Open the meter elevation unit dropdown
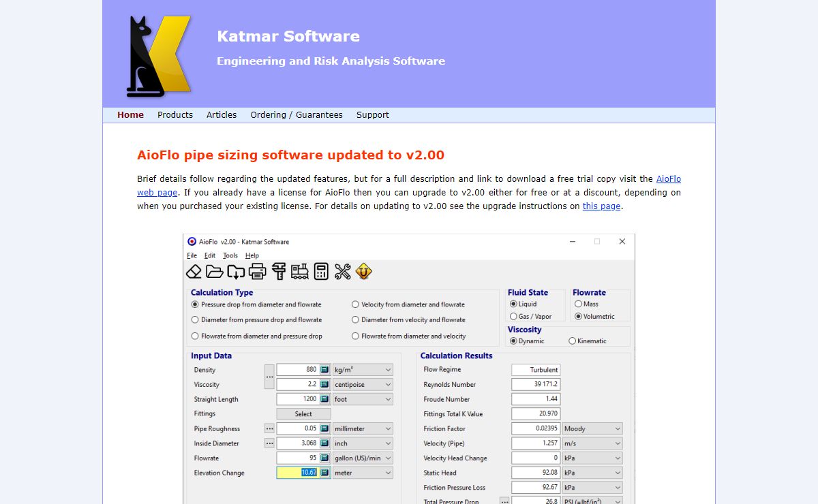 coord(363,473)
